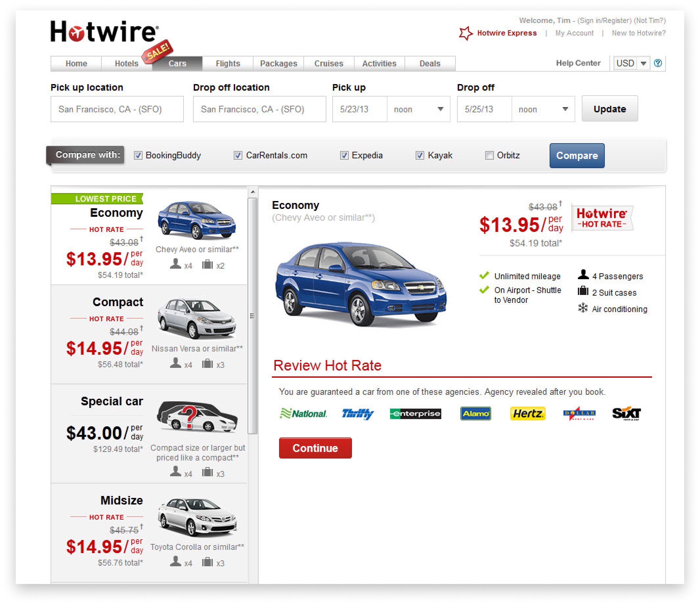Screen dimensions: 700x605
Task: Click the Hotwire Hot Rate badge
Action: 602,218
